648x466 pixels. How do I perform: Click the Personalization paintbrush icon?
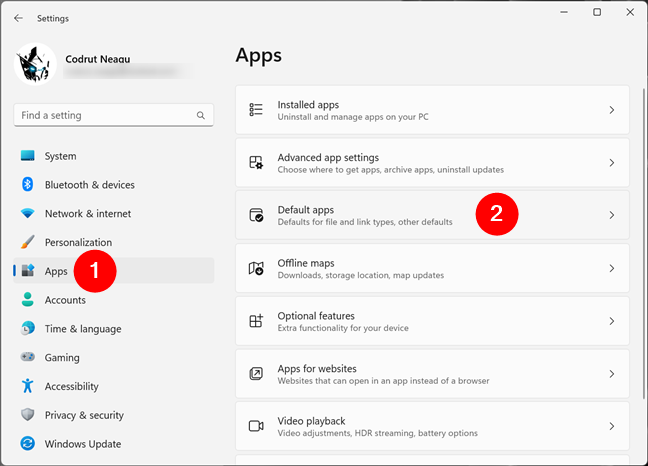pyautogui.click(x=28, y=242)
